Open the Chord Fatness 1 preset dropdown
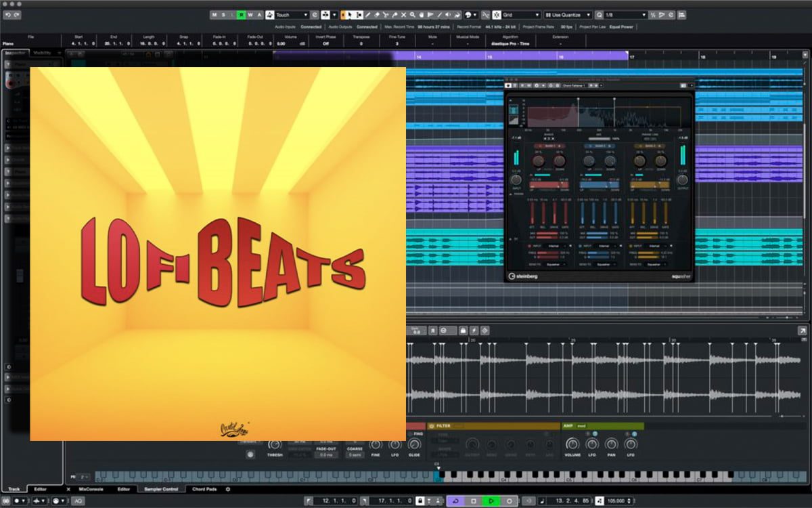This screenshot has width=812, height=508. 574,85
